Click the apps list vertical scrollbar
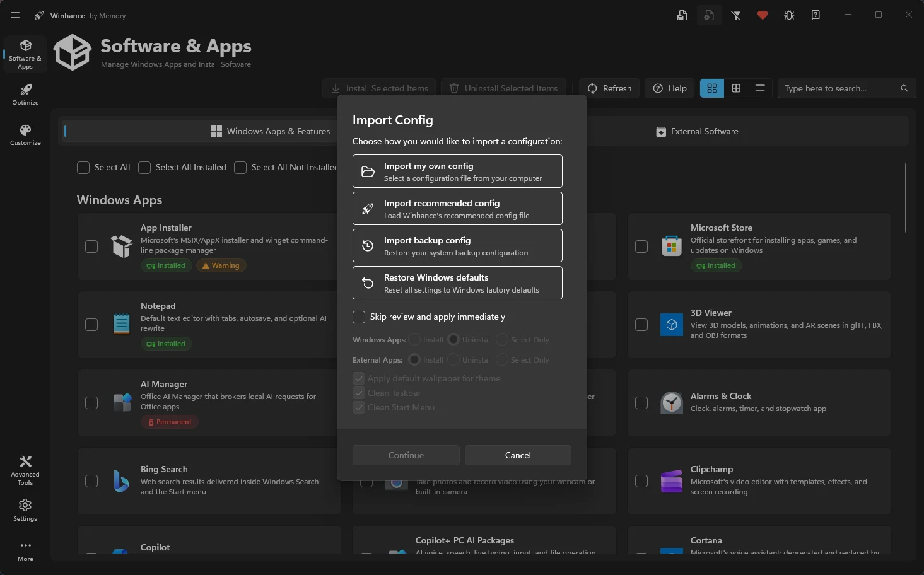 [906, 197]
